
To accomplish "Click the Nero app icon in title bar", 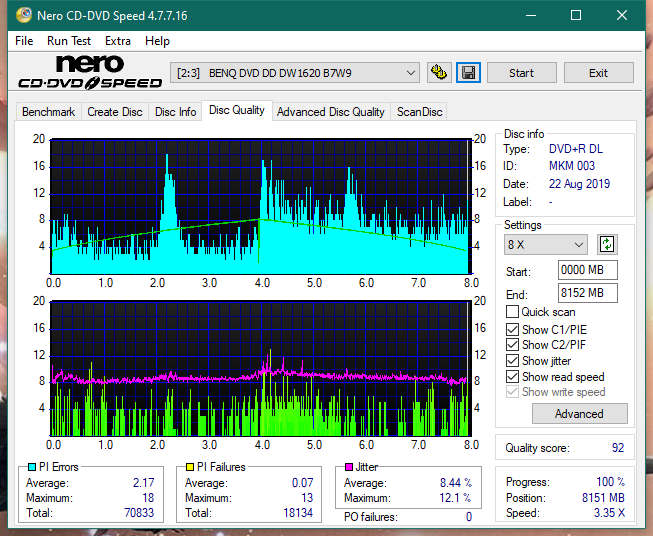I will (24, 15).
